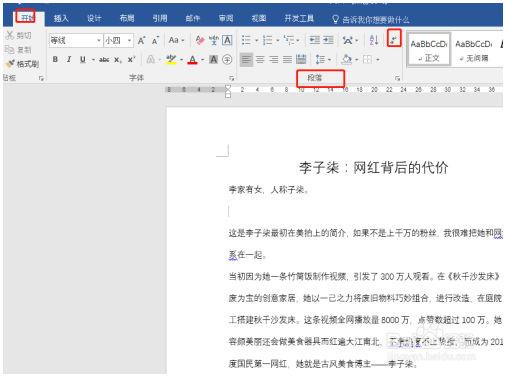506x377 pixels.
Task: Select the 正文 style
Action: click(429, 49)
